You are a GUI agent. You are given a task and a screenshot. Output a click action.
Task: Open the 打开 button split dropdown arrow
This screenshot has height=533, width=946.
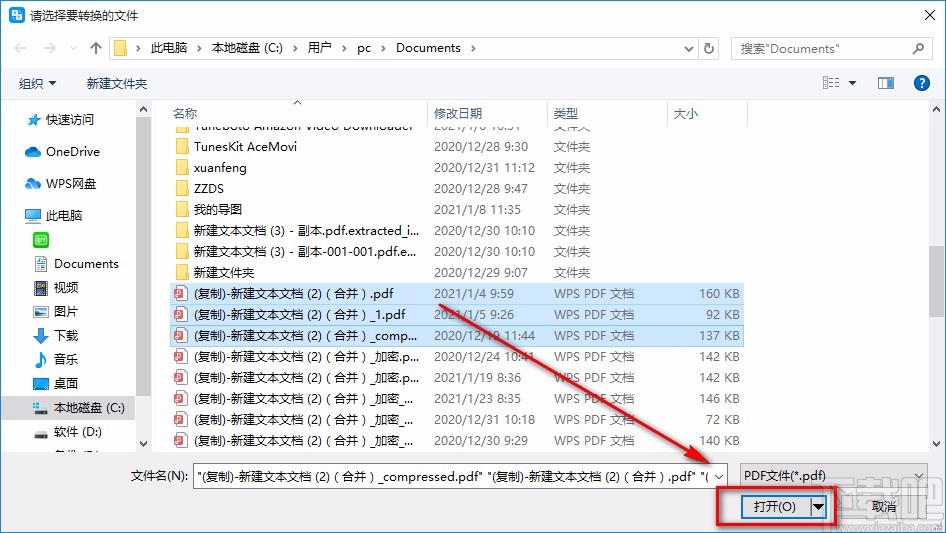[x=819, y=506]
